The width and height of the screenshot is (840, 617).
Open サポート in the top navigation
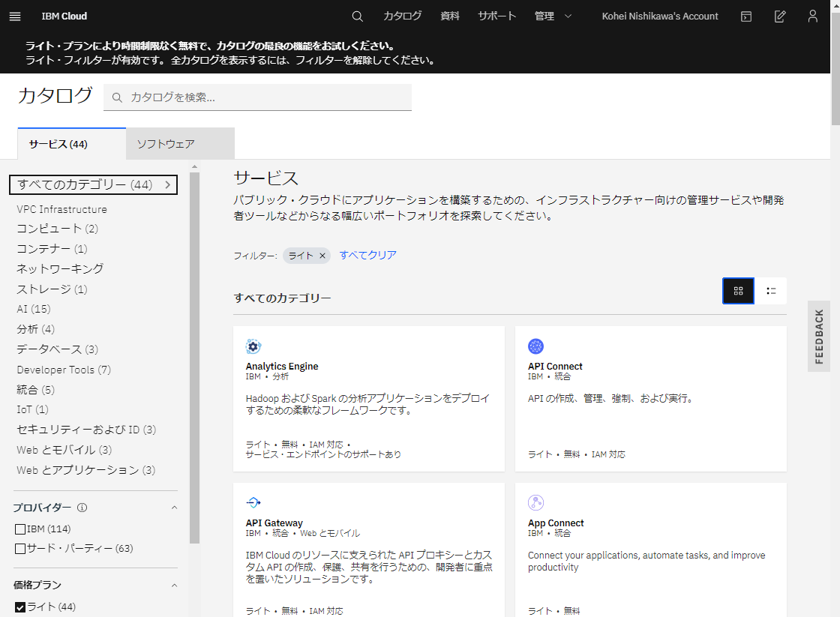click(496, 16)
